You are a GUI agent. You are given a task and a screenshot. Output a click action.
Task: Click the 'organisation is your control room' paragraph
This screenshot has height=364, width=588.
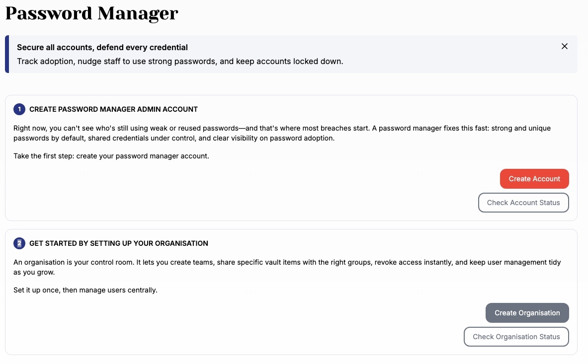286,267
